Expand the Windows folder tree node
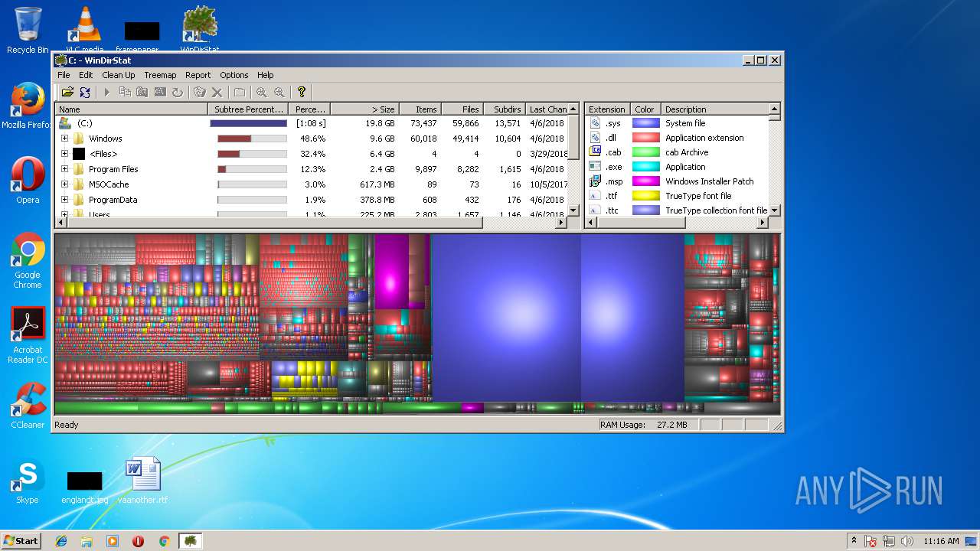Viewport: 980px width, 551px height. [64, 139]
